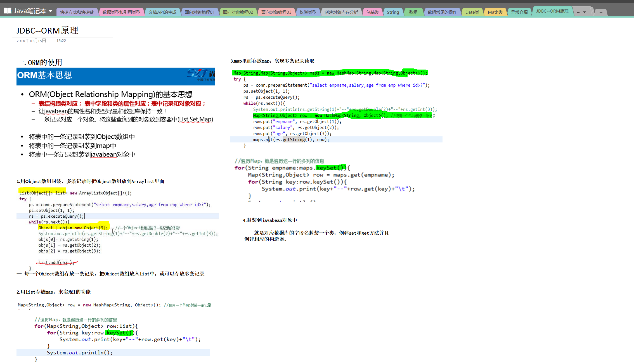
Task: Click the Java笔记本 notebook icon
Action: click(8, 11)
